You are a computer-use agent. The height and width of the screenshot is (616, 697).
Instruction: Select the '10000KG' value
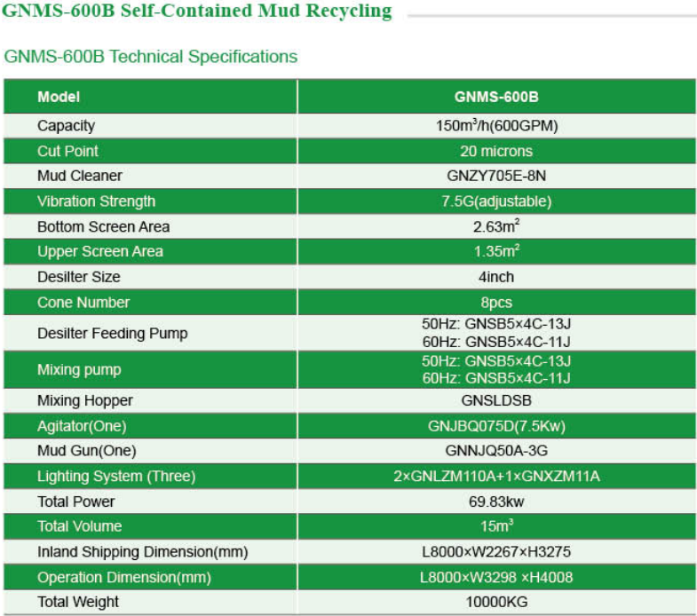(496, 602)
